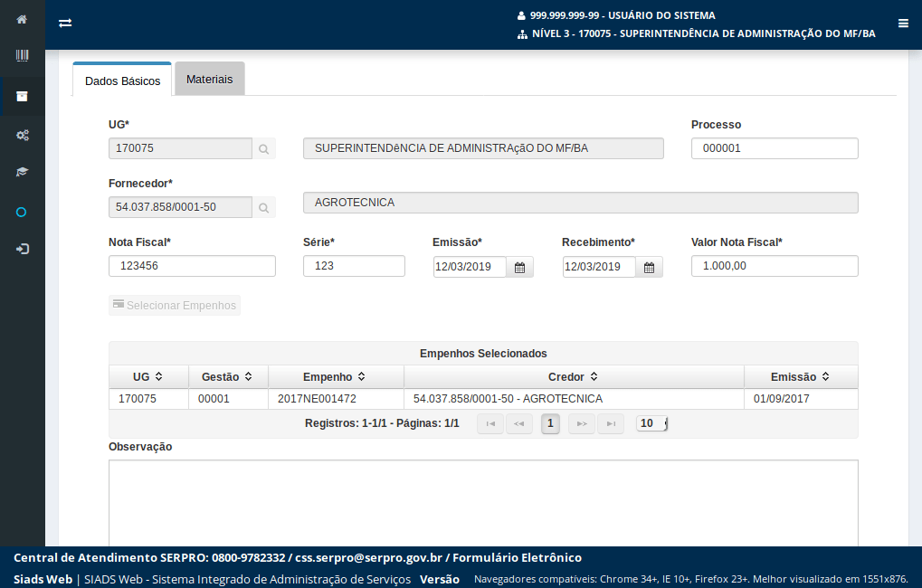The width and height of the screenshot is (922, 588).
Task: Expand the rows-per-page dropdown showing 10
Action: point(651,423)
